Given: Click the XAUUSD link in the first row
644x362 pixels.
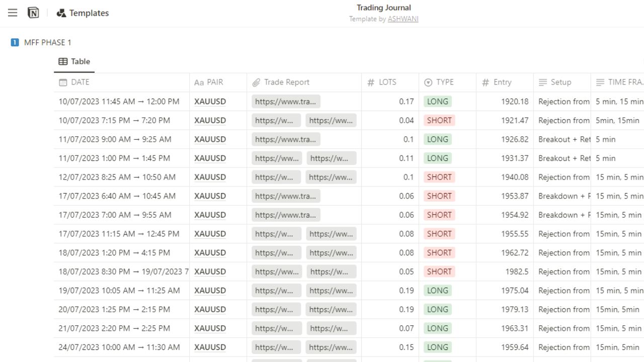Looking at the screenshot, I should [x=210, y=101].
